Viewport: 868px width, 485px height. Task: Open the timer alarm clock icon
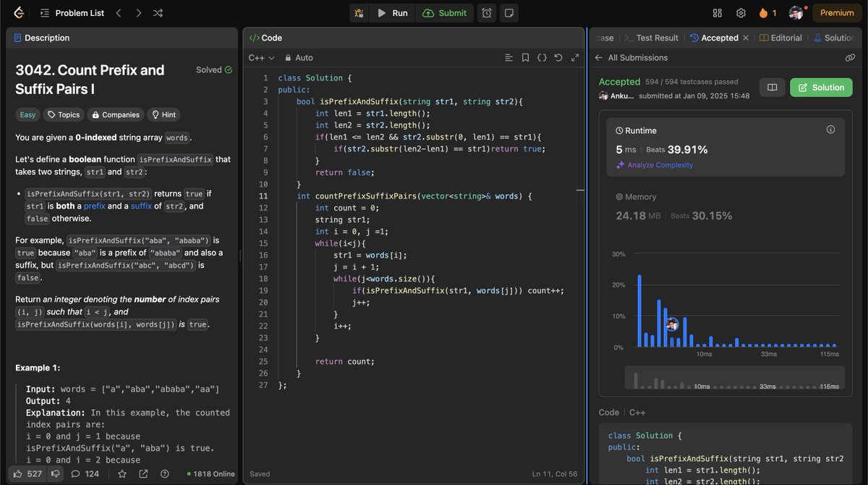(487, 13)
